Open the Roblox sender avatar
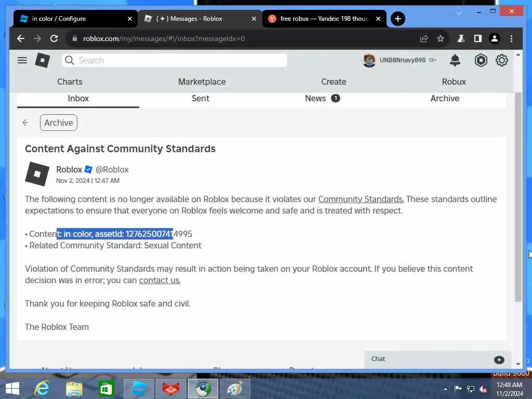 pos(37,174)
